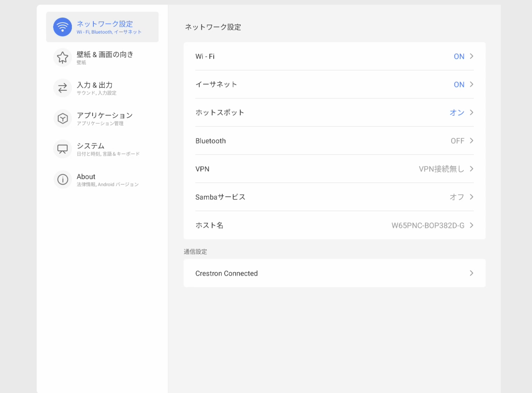Screen dimensions: 532x393
Task: Click the Wi-Fi network settings icon
Action: [x=63, y=27]
